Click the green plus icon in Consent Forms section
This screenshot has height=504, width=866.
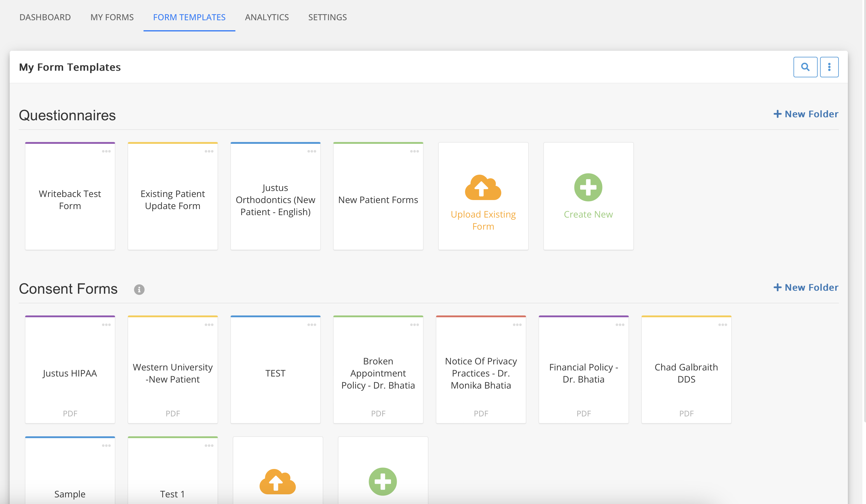pos(383,481)
